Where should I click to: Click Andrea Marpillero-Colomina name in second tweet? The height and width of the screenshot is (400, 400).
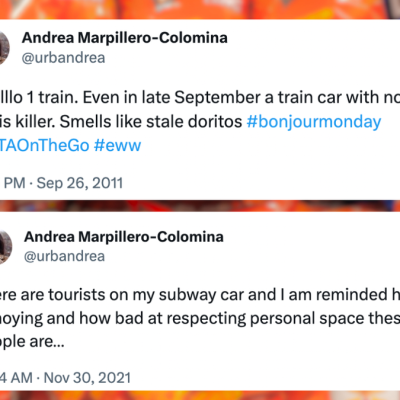(x=124, y=237)
